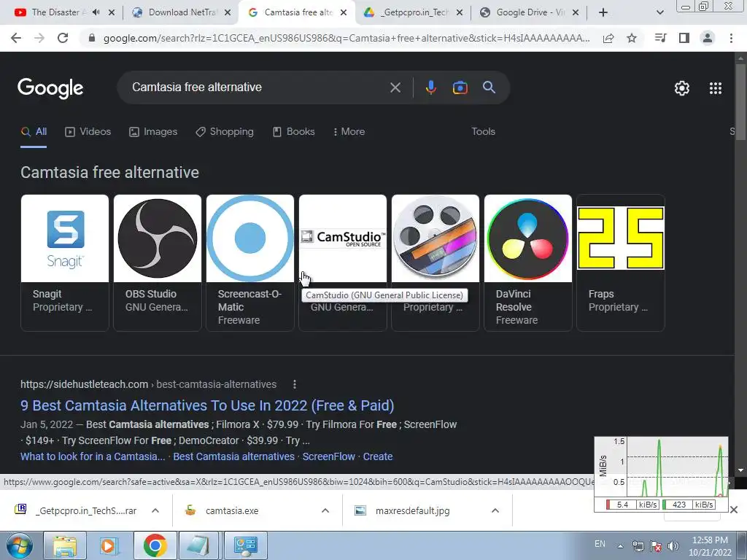
Task: Select the OBS Studio card
Action: click(x=158, y=262)
